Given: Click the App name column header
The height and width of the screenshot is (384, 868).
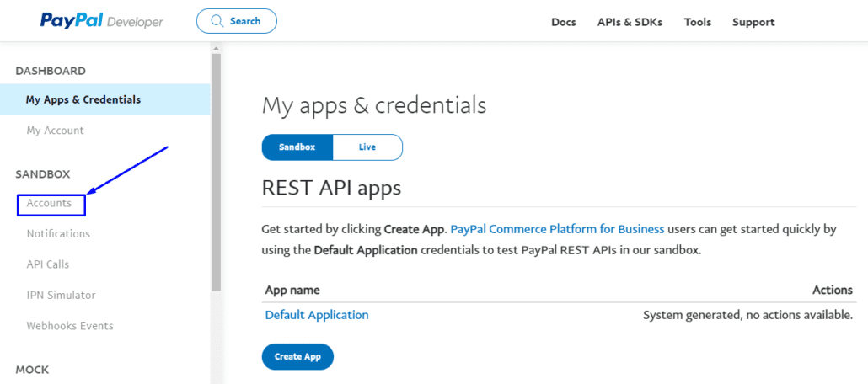Looking at the screenshot, I should (292, 290).
